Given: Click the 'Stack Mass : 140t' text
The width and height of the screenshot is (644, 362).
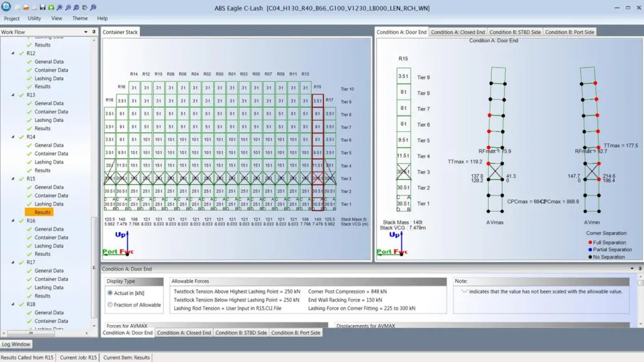Looking at the screenshot, I should point(402,222).
